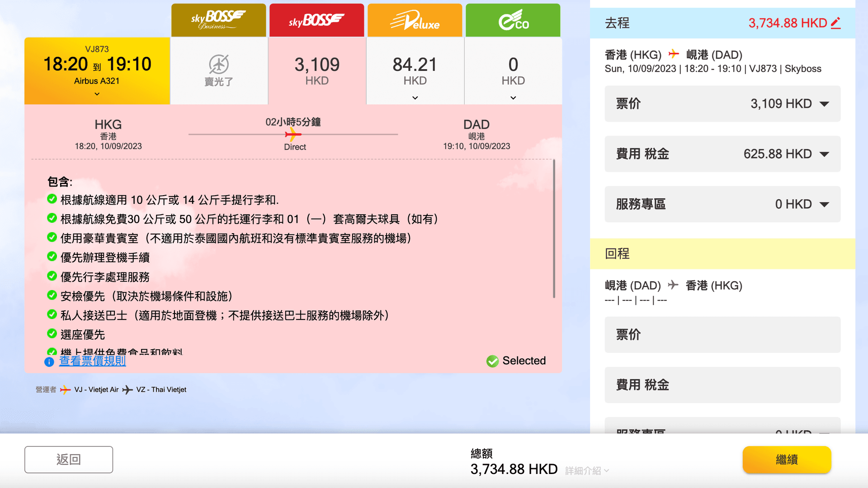Click the 02小時5分鐘 flight duration text
This screenshot has height=488, width=868.
click(x=293, y=122)
